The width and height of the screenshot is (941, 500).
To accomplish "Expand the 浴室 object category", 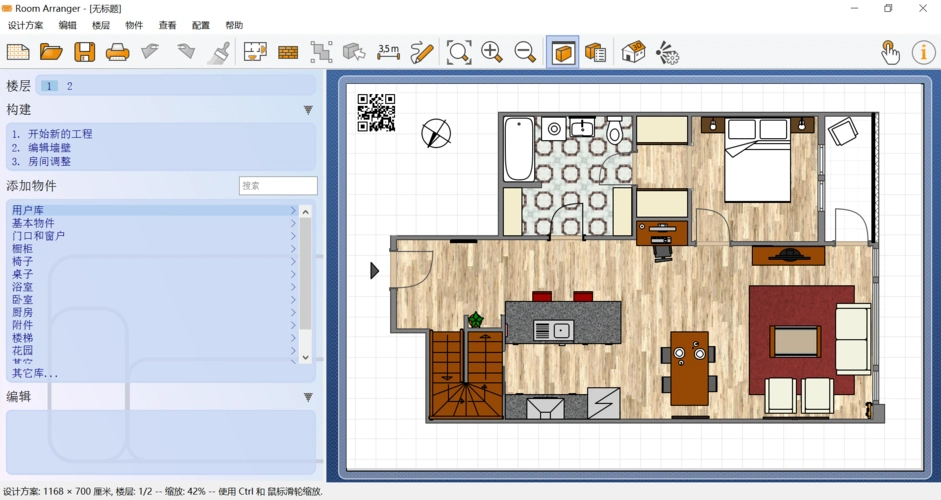I will tap(22, 287).
